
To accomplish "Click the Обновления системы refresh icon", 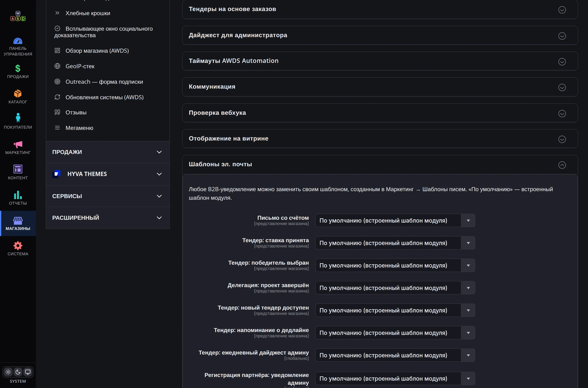I will click(57, 97).
